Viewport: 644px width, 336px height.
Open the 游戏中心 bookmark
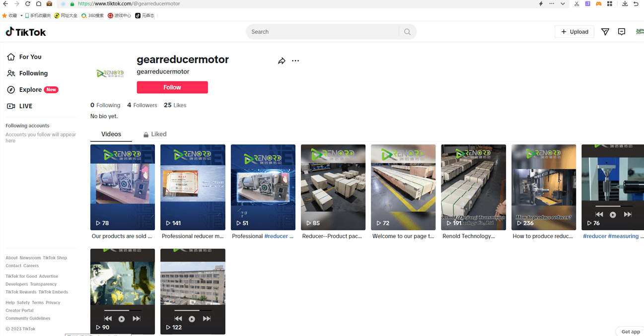(120, 15)
